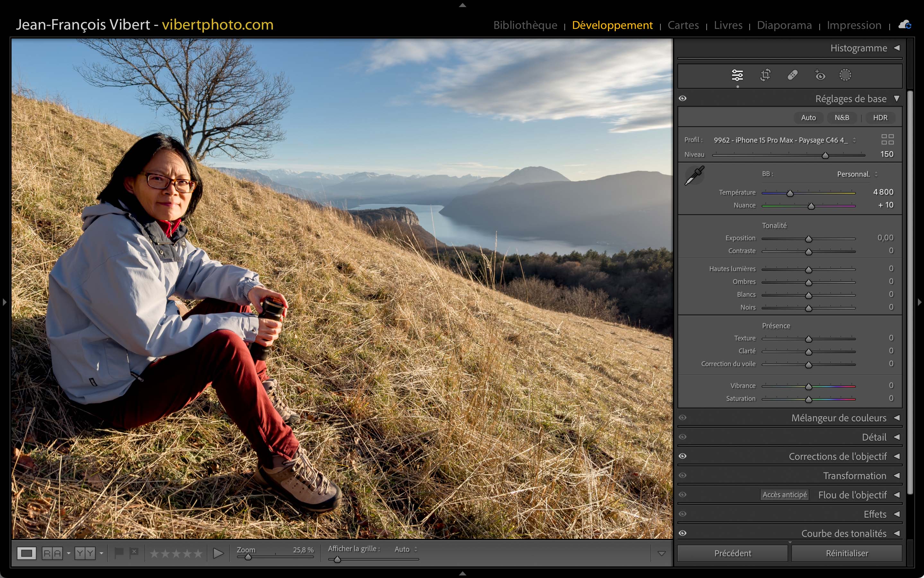
Task: Toggle Réglages de base panel visibility eye
Action: [683, 99]
